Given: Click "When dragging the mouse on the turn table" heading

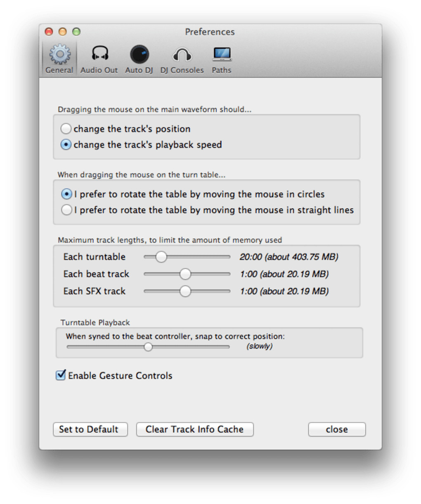Looking at the screenshot, I should point(142,174).
